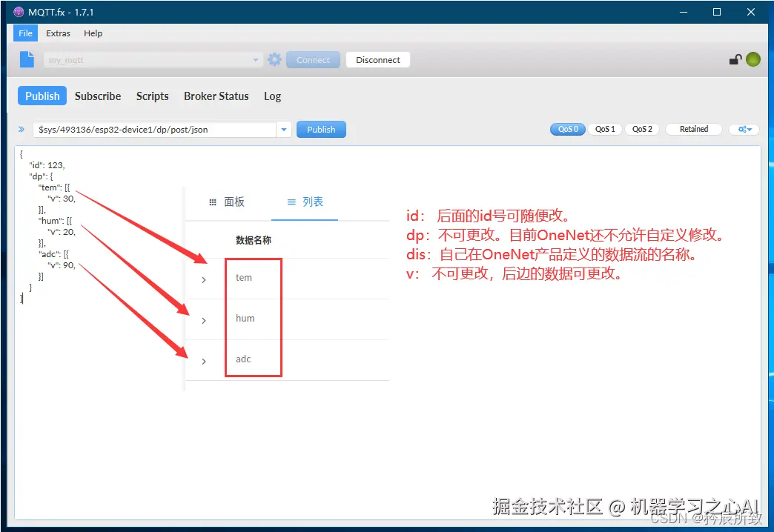774x532 pixels.
Task: Open the new connection profile file icon
Action: pyautogui.click(x=27, y=60)
